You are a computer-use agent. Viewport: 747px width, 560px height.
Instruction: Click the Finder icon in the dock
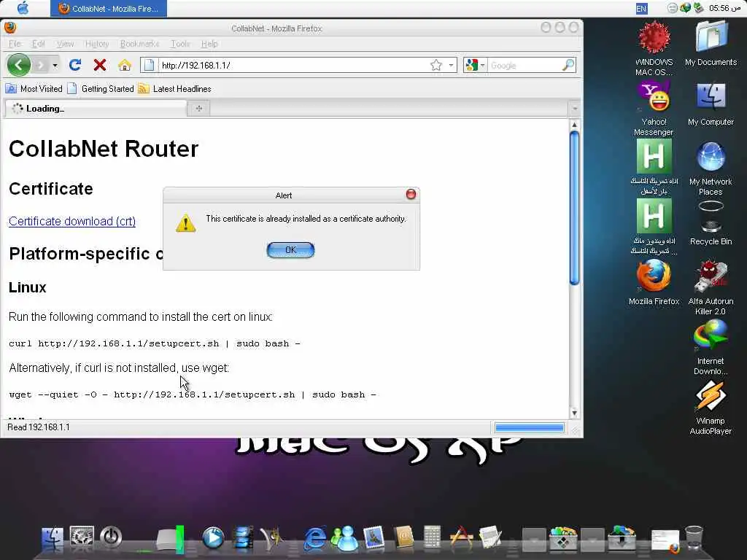pos(52,539)
